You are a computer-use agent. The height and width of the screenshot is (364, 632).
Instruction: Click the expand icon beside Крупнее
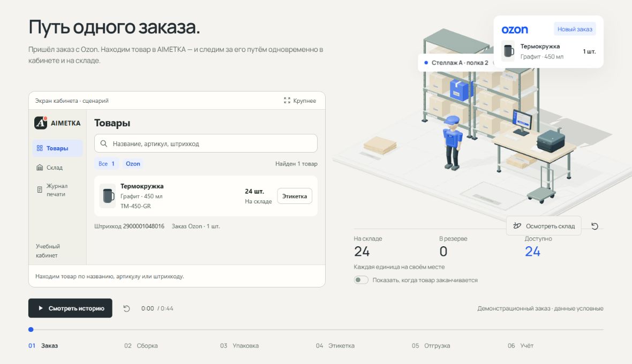287,100
